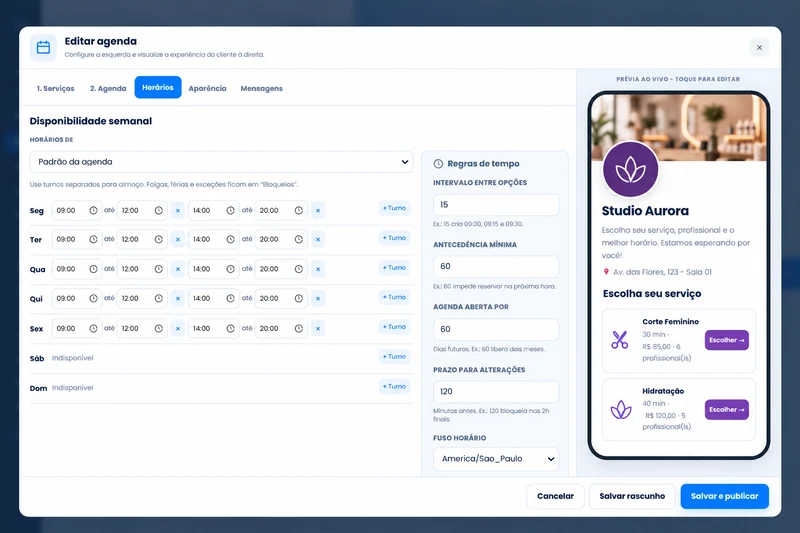Click the salon cover photo in preview
800x533 pixels.
click(x=679, y=128)
